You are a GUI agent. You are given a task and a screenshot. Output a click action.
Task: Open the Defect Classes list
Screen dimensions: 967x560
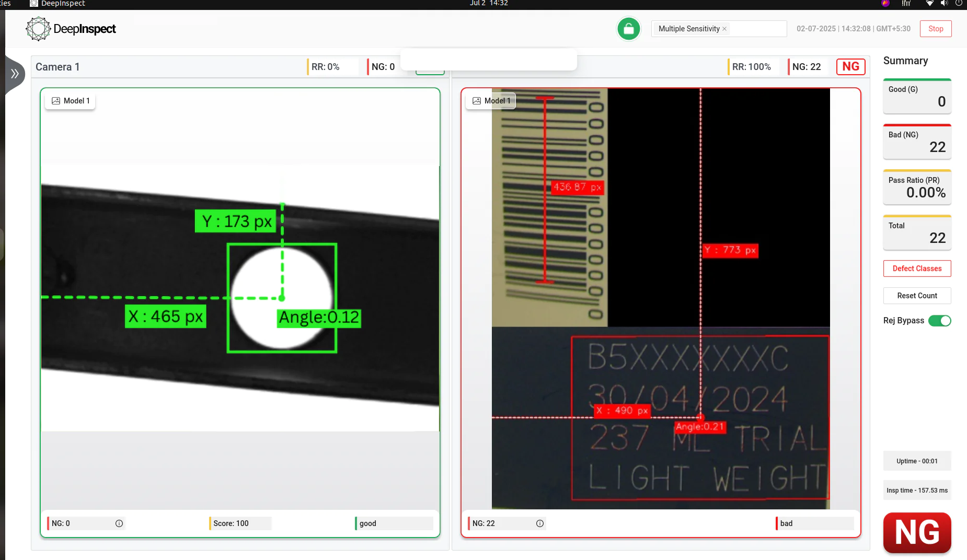(917, 269)
